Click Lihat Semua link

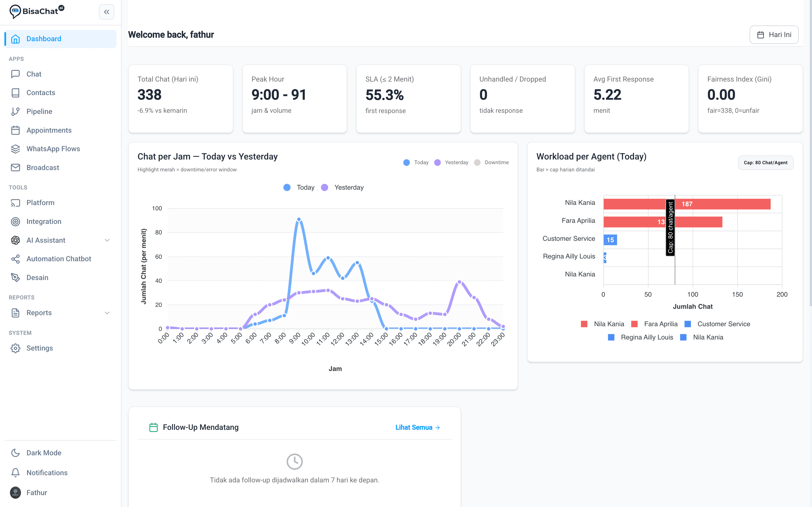[x=417, y=428]
